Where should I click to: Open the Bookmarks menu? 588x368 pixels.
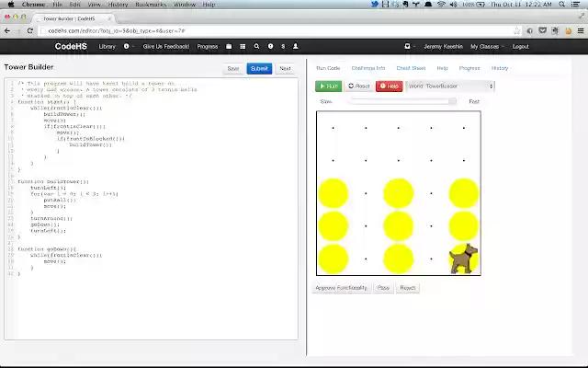151,5
